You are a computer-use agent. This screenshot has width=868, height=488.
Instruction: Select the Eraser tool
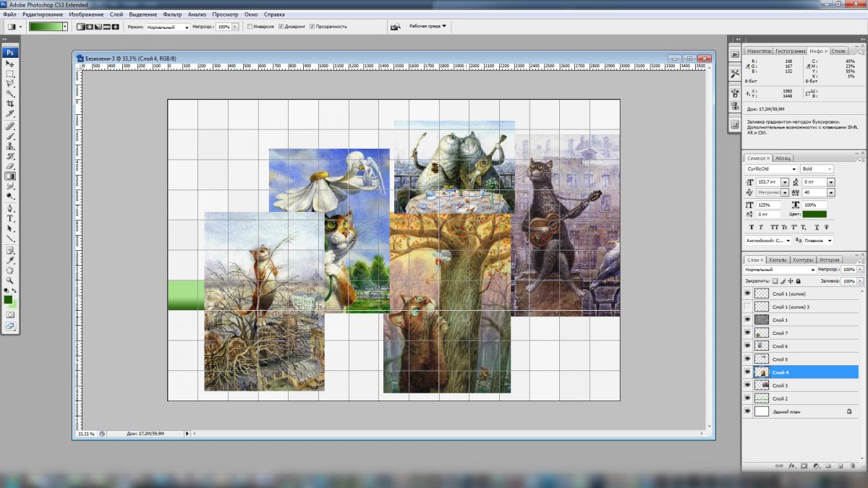tap(10, 166)
